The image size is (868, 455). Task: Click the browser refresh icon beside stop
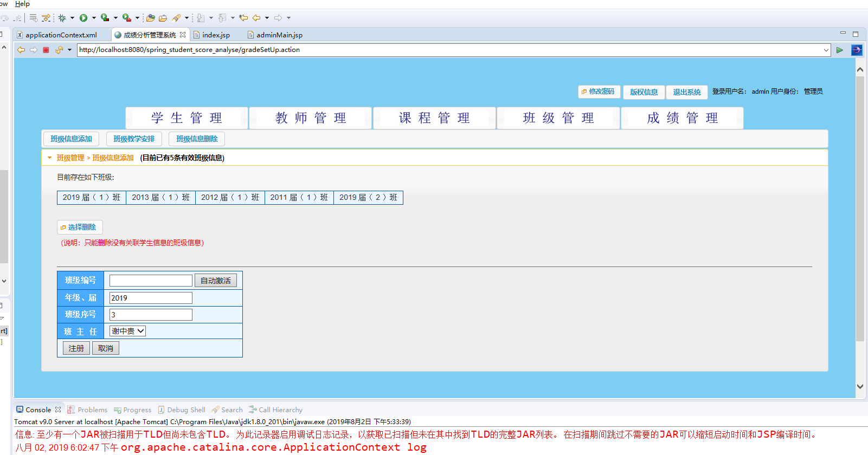pos(59,50)
